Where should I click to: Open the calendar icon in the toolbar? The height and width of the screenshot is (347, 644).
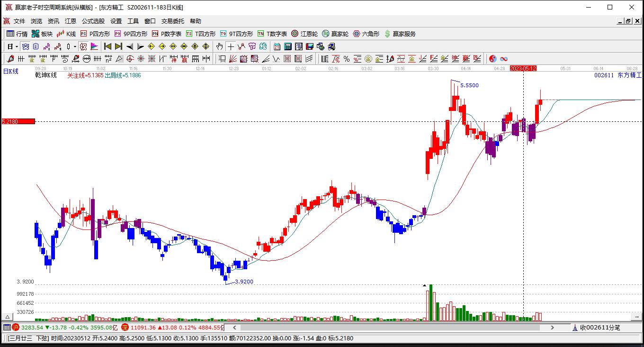(277, 46)
